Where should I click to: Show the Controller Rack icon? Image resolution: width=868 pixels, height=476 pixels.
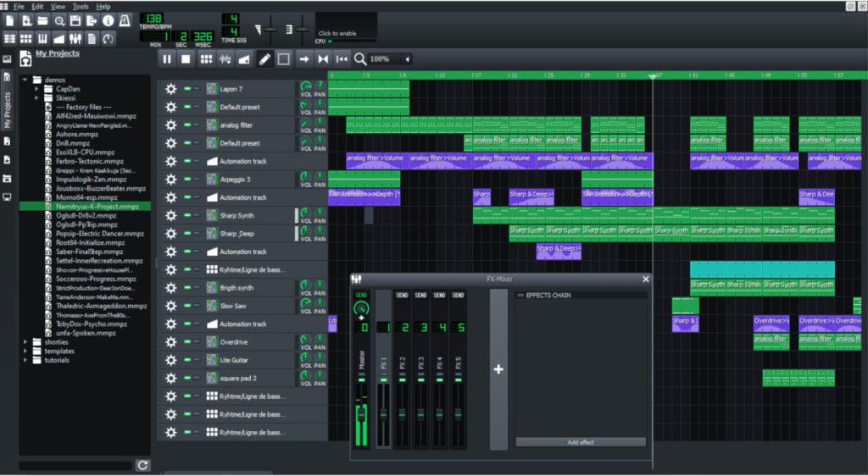tap(108, 39)
